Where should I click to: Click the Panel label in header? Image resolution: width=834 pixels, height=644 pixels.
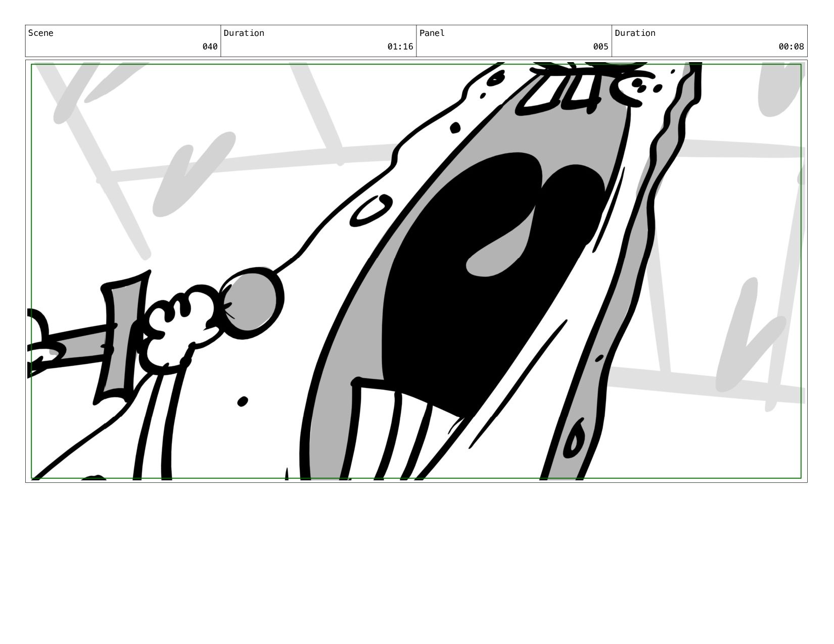tap(432, 33)
